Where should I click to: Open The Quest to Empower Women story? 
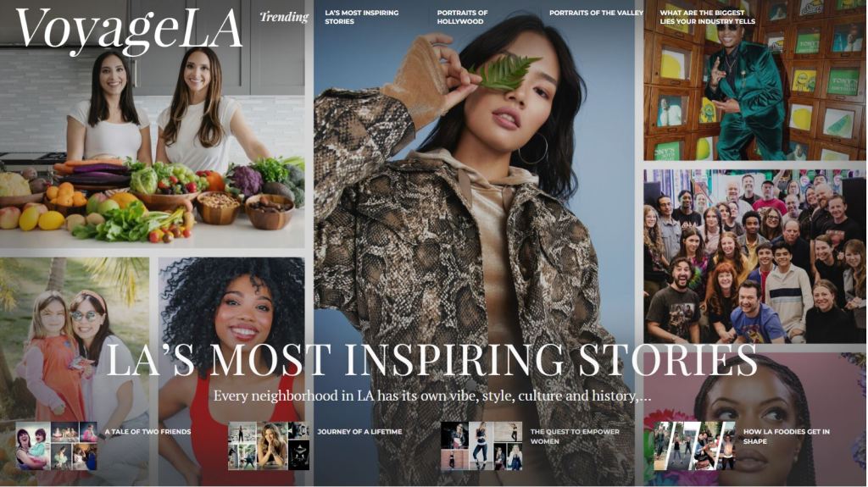(575, 437)
